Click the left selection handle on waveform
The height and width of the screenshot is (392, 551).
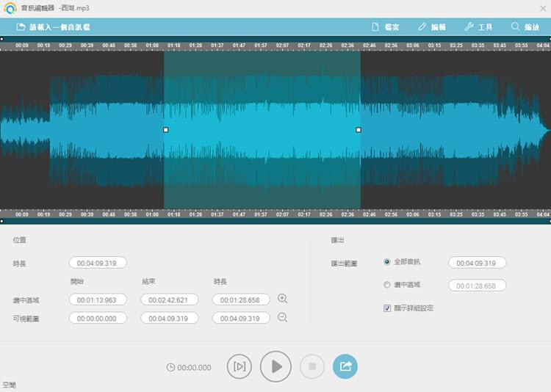(165, 130)
